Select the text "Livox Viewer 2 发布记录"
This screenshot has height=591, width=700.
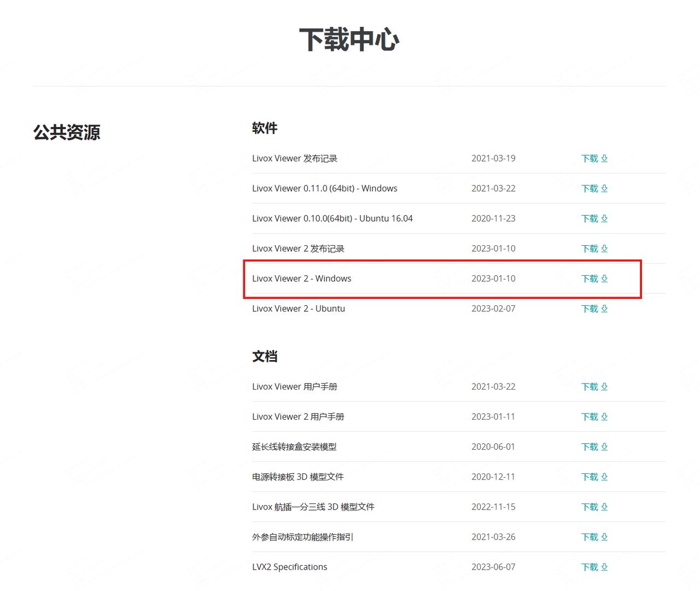pyautogui.click(x=298, y=248)
